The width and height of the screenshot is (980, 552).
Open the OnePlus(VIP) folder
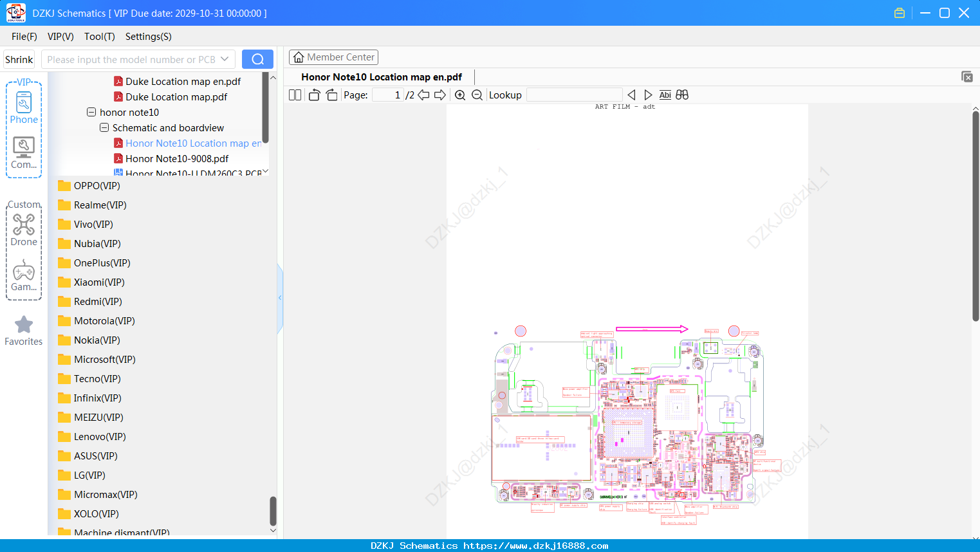94,262
